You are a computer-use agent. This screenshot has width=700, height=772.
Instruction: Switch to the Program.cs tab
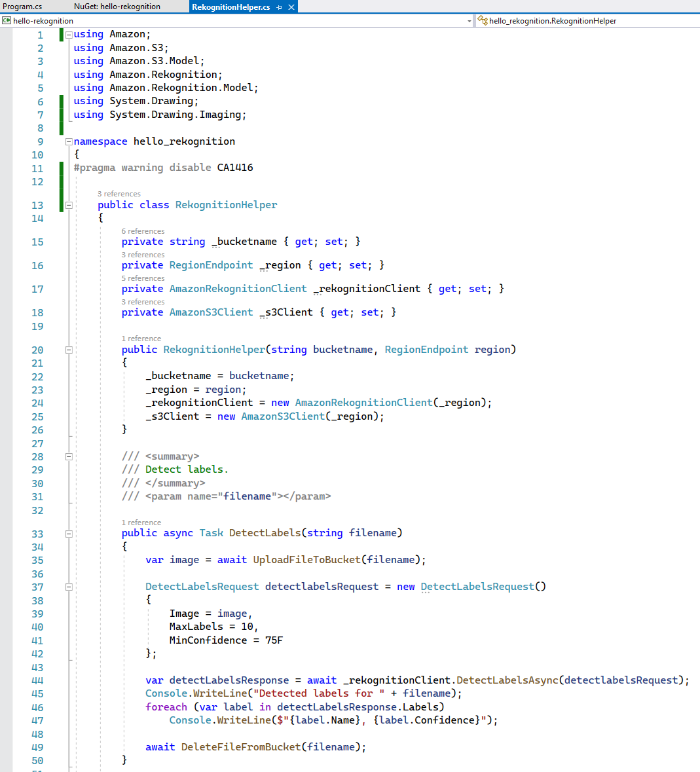pyautogui.click(x=22, y=7)
